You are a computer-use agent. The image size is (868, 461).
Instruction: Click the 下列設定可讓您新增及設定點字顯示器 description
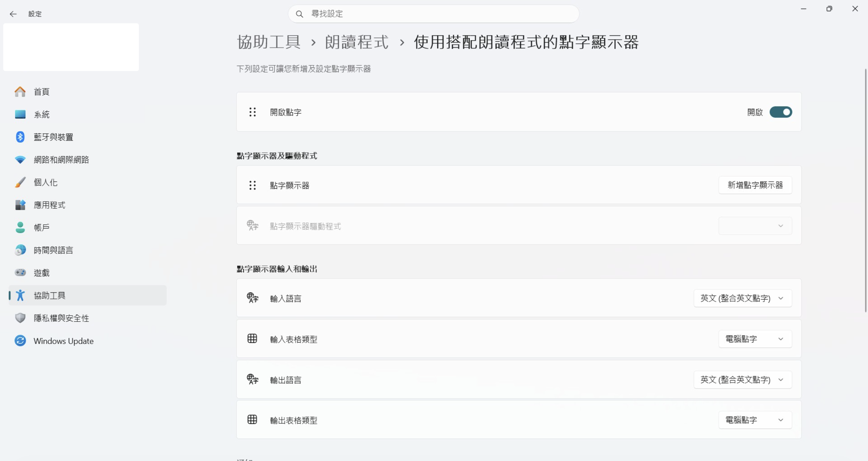click(x=304, y=69)
